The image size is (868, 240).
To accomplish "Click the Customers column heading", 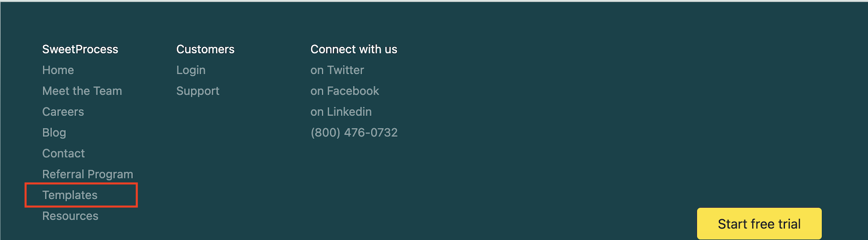I will (x=205, y=49).
